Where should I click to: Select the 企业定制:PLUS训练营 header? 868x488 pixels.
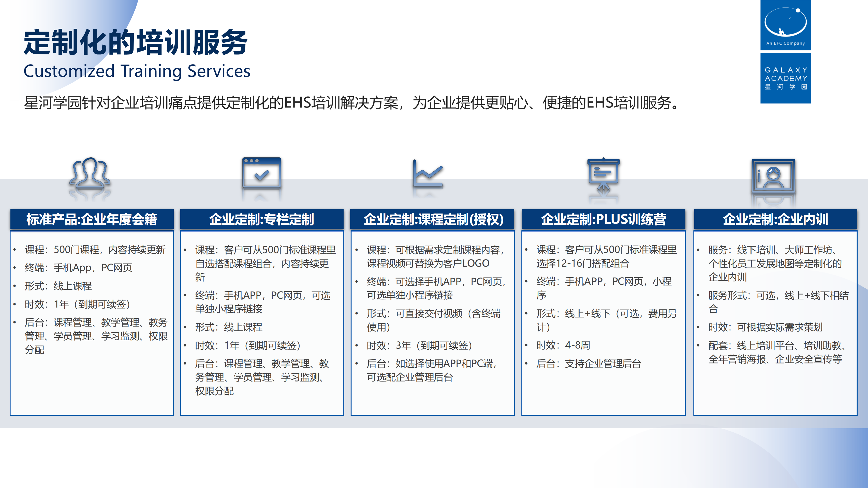pyautogui.click(x=604, y=219)
